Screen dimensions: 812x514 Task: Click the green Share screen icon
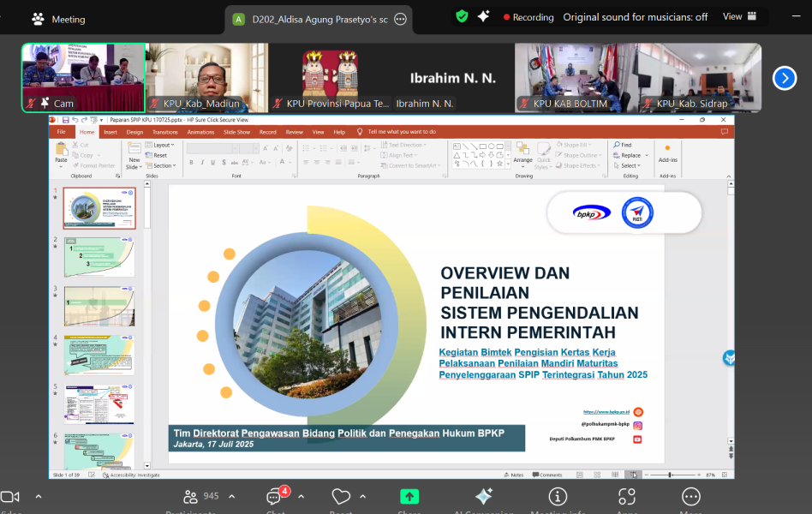click(409, 497)
